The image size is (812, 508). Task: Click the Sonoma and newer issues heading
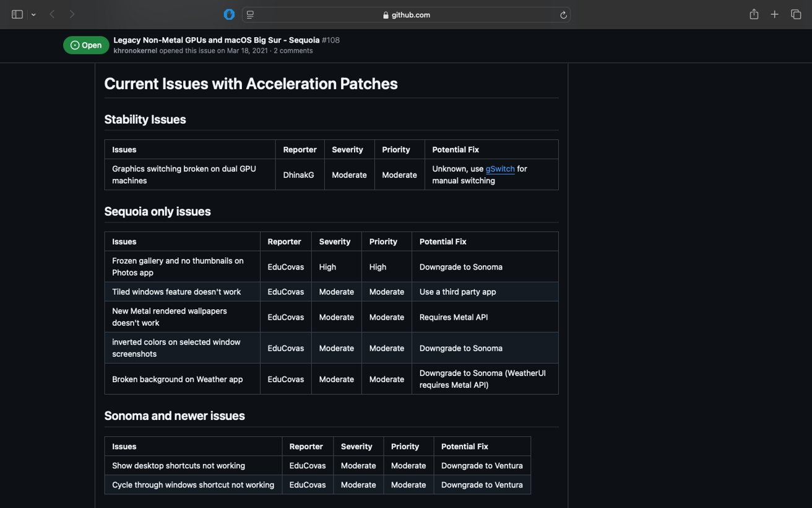[x=175, y=416]
